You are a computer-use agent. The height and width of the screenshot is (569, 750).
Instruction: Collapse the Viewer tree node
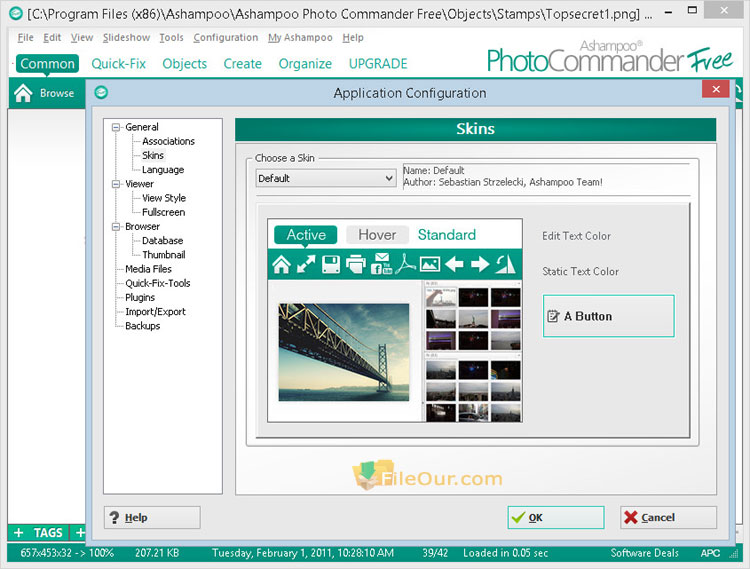[116, 184]
